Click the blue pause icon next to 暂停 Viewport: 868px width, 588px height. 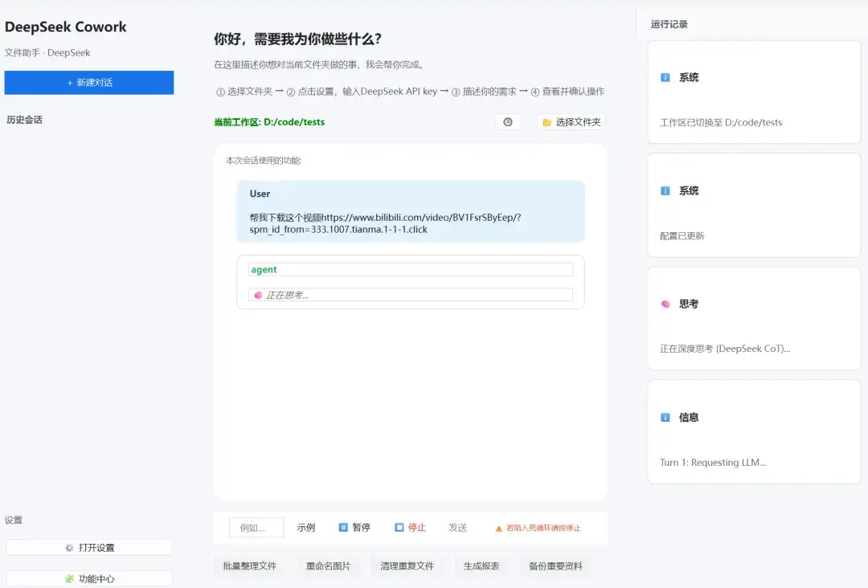343,528
